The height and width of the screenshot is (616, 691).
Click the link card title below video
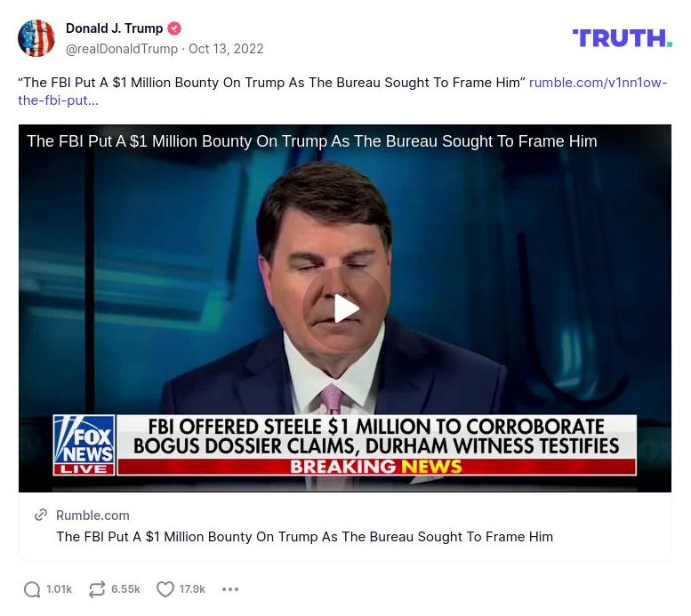click(x=304, y=537)
